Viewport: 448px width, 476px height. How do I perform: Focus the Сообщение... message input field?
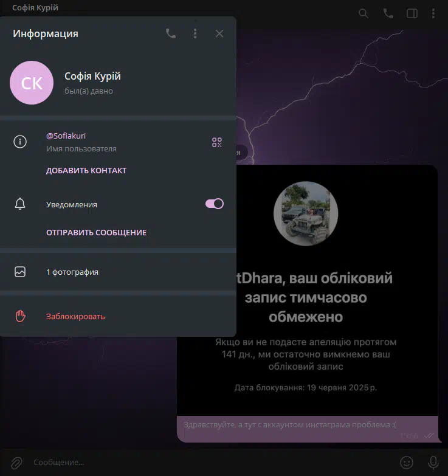pyautogui.click(x=213, y=463)
